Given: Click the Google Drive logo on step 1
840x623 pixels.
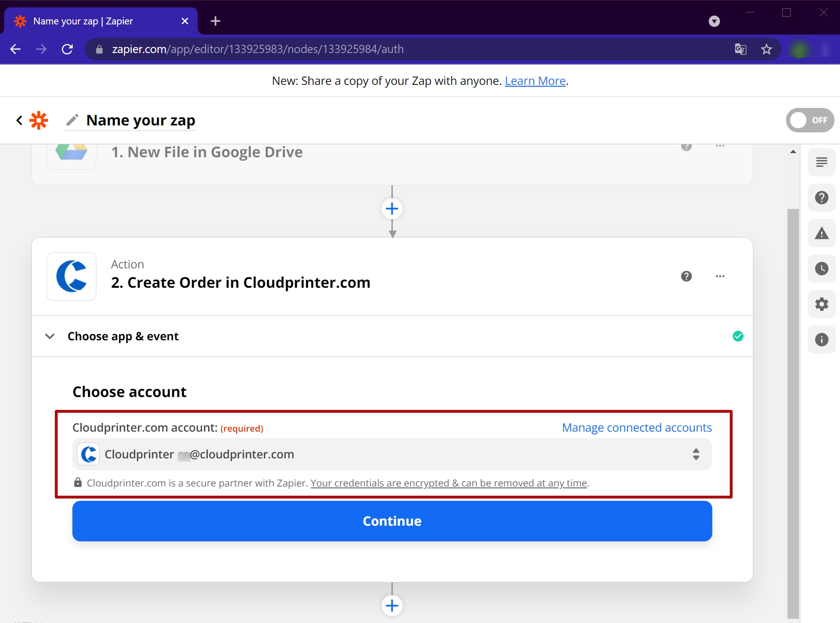Looking at the screenshot, I should tap(71, 153).
